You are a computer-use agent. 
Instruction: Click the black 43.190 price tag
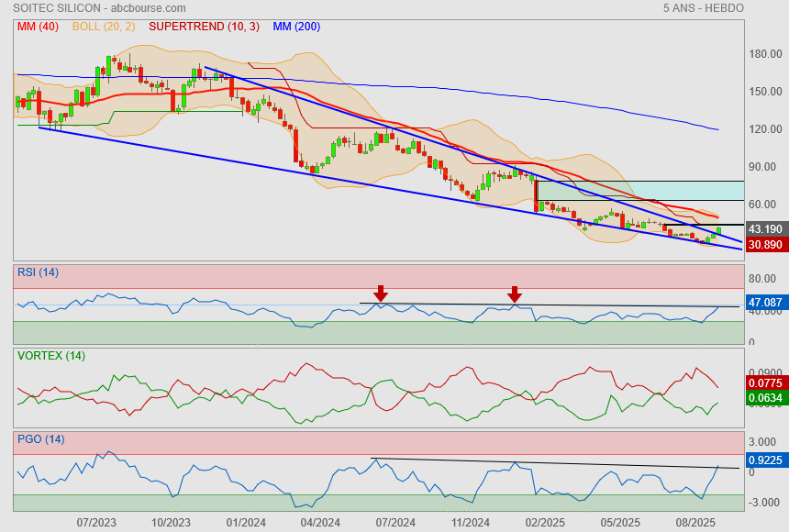(x=765, y=229)
